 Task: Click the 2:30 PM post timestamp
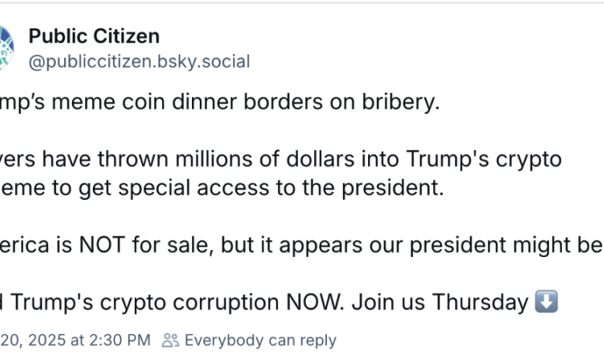coord(75,340)
